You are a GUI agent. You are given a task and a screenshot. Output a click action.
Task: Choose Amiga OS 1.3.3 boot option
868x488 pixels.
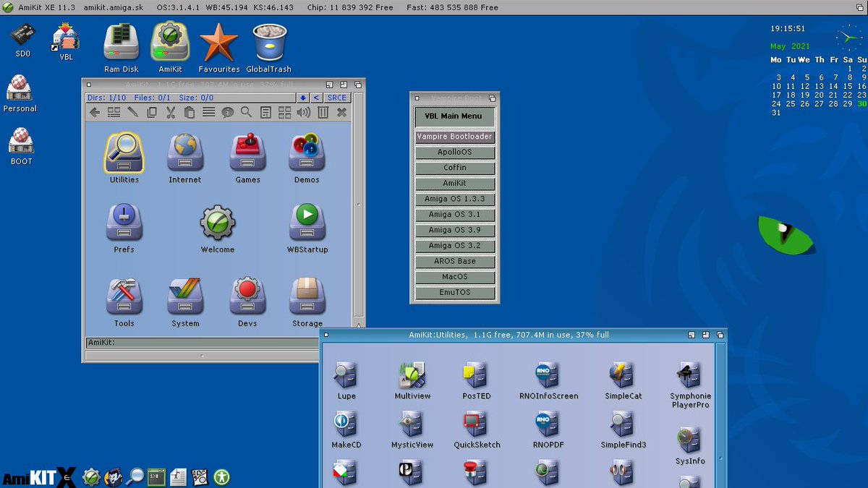click(455, 199)
